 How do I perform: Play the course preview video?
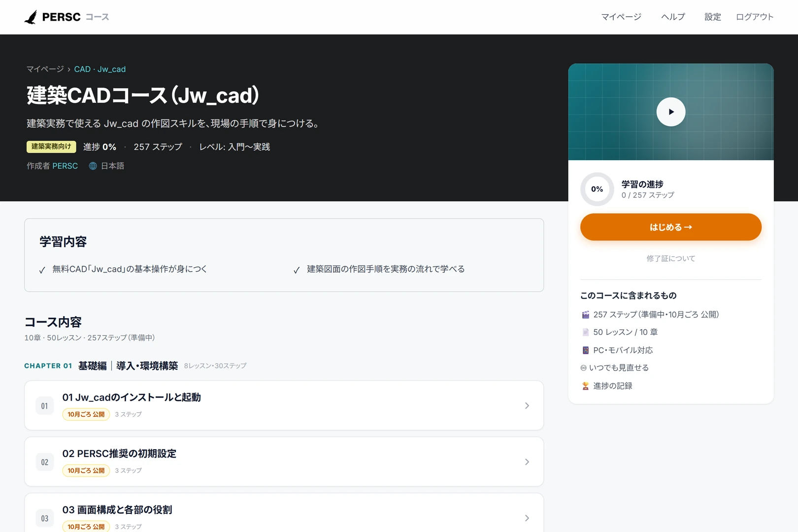point(671,112)
